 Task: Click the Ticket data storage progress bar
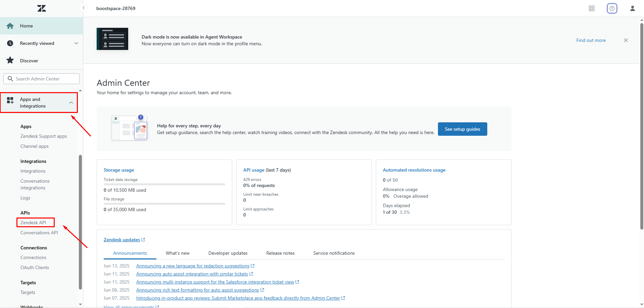click(164, 184)
